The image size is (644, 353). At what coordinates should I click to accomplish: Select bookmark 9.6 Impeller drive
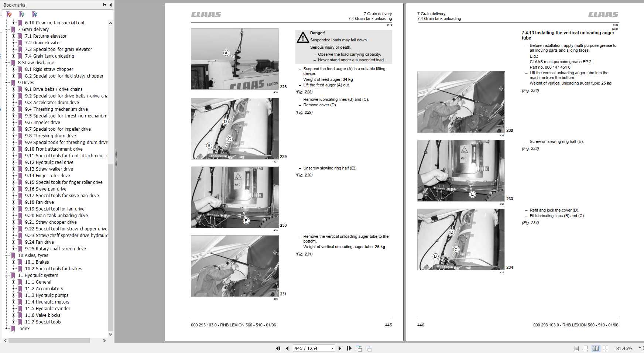42,123
